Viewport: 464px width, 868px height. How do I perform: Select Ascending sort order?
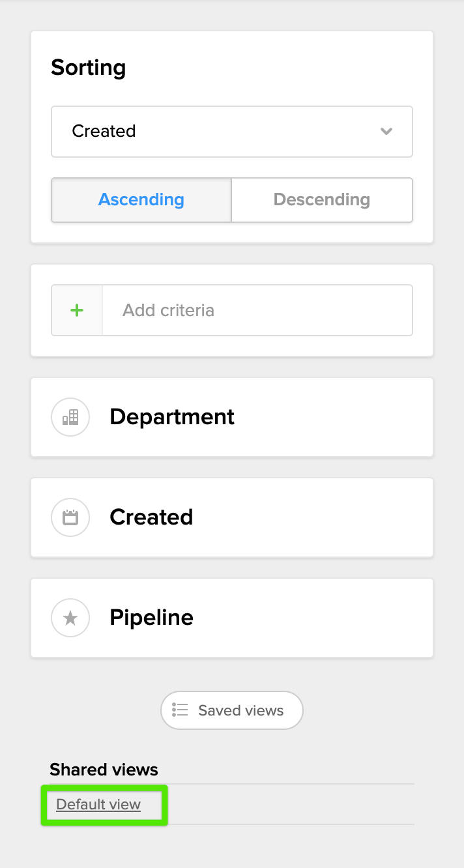[141, 200]
